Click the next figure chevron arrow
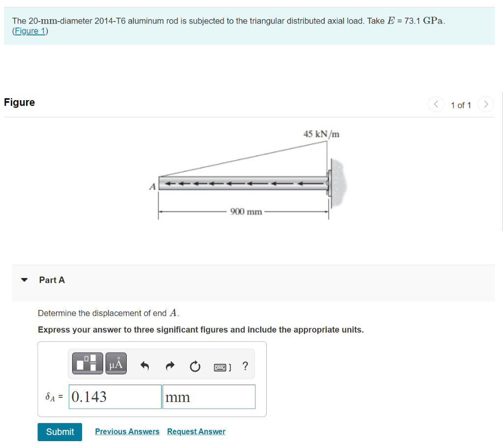This screenshot has width=503, height=448. [486, 104]
